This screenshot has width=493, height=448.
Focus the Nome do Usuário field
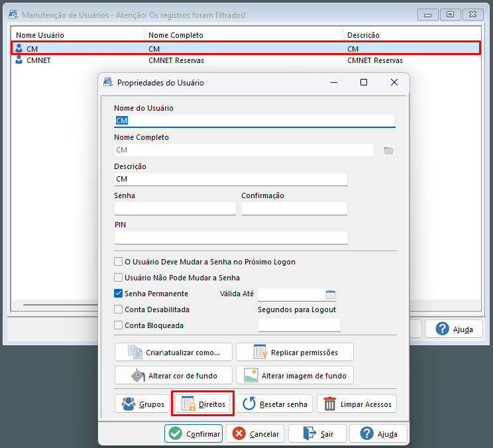(254, 121)
